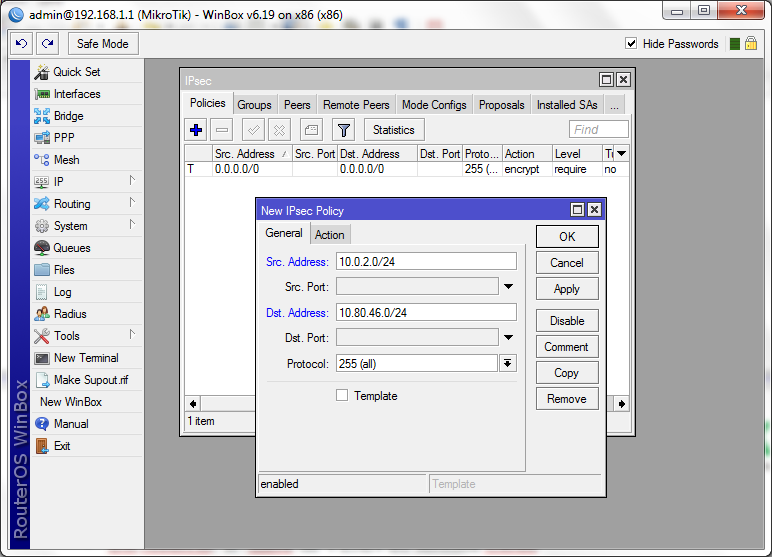This screenshot has width=772, height=557.
Task: Toggle Safe Mode
Action: [x=103, y=44]
